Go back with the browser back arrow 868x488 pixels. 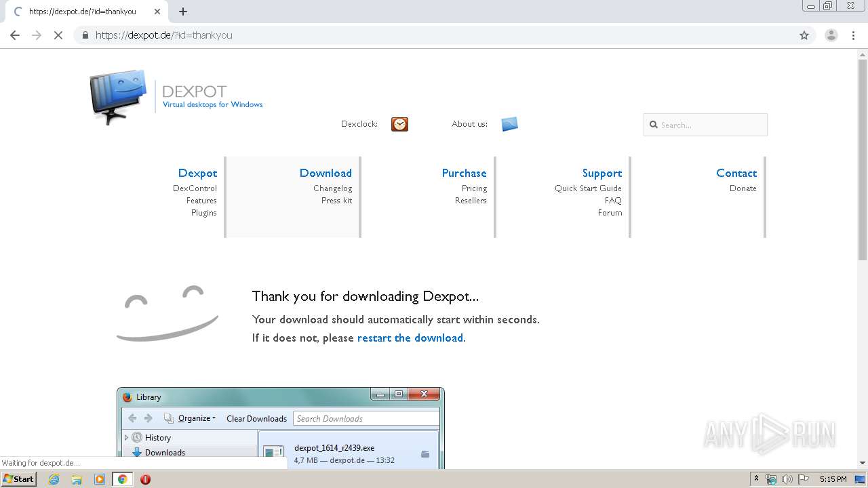click(x=15, y=35)
